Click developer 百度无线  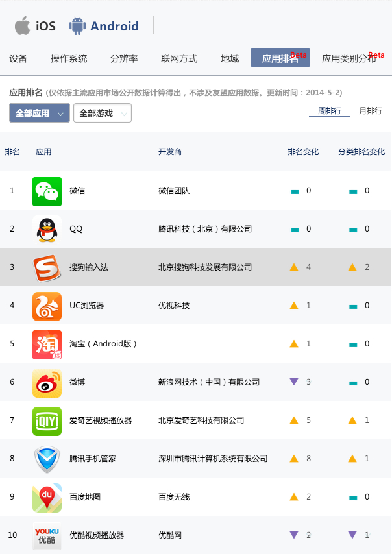point(174,497)
